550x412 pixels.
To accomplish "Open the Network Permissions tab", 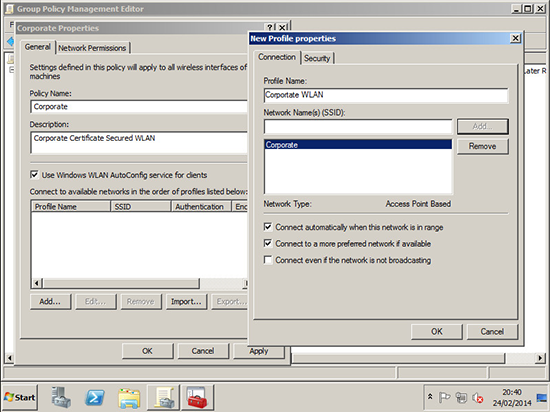I will 92,48.
